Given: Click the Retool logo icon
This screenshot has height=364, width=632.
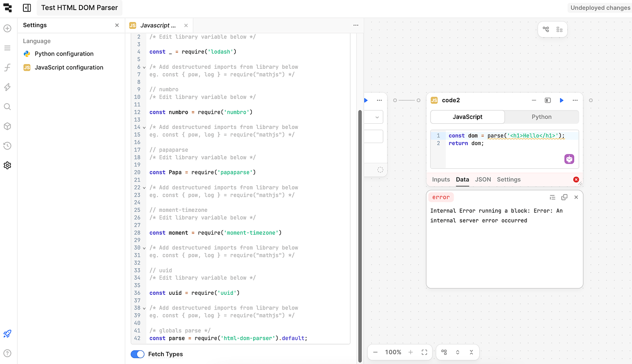Looking at the screenshot, I should click(x=7, y=8).
